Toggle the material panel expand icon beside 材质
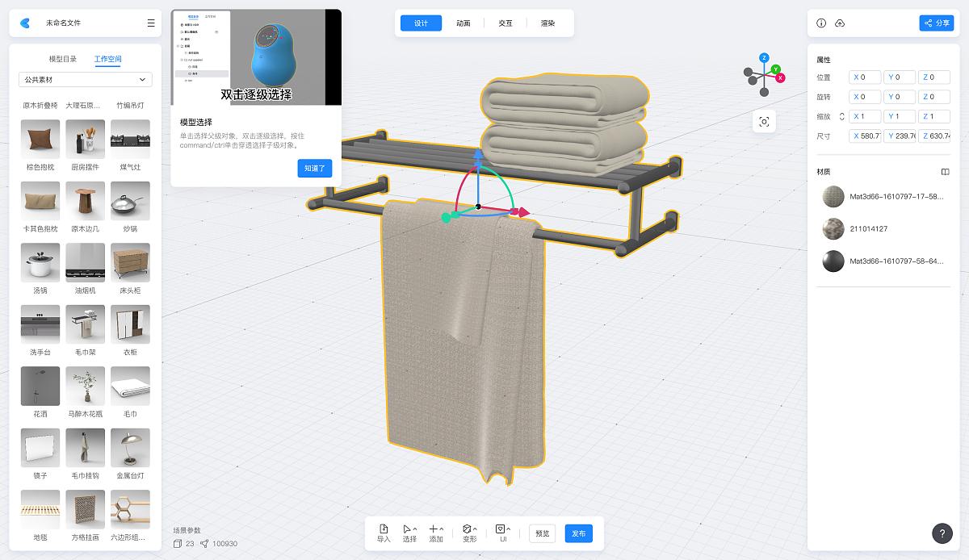This screenshot has height=560, width=969. click(x=945, y=172)
